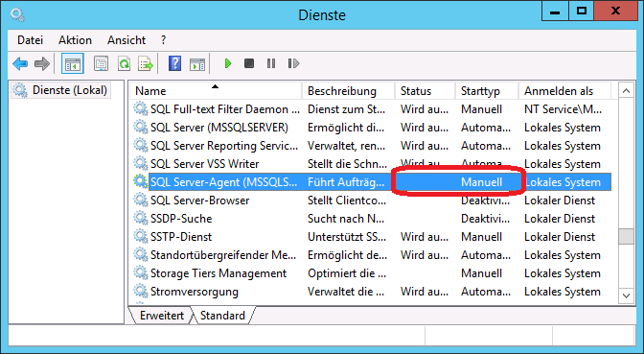Stop the service with the square icon
The image size is (644, 354).
click(249, 63)
